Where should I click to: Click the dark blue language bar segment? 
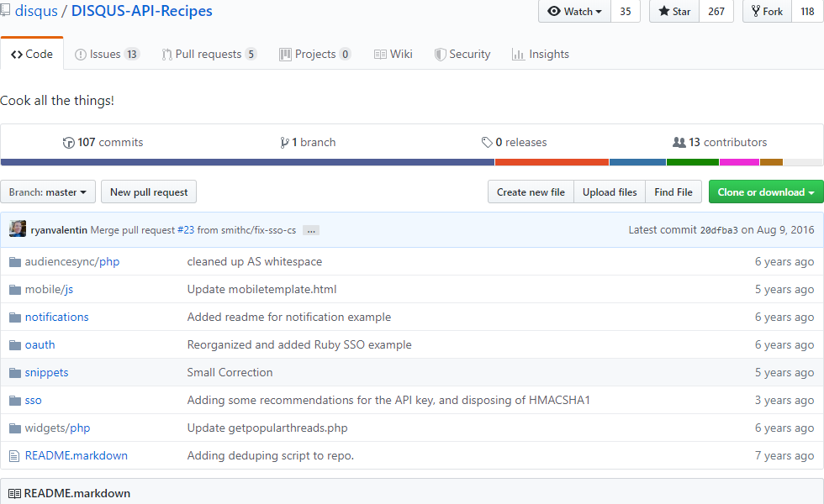247,162
